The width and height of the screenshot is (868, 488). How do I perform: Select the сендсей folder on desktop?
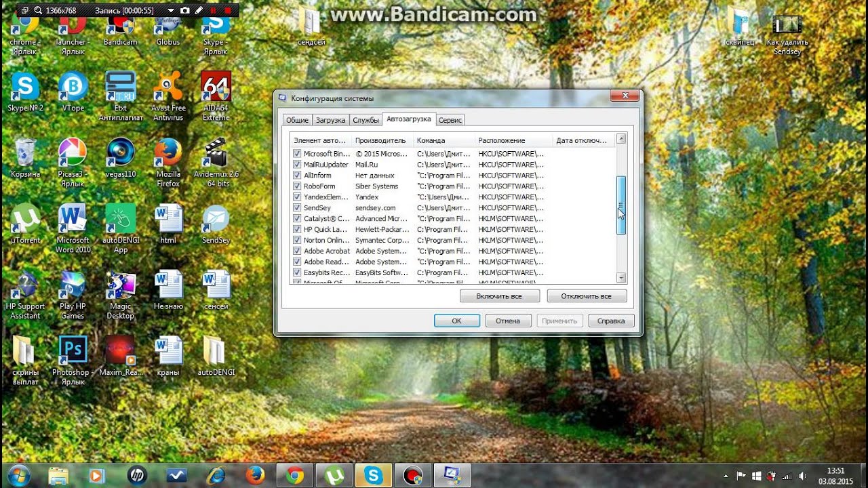[311, 27]
